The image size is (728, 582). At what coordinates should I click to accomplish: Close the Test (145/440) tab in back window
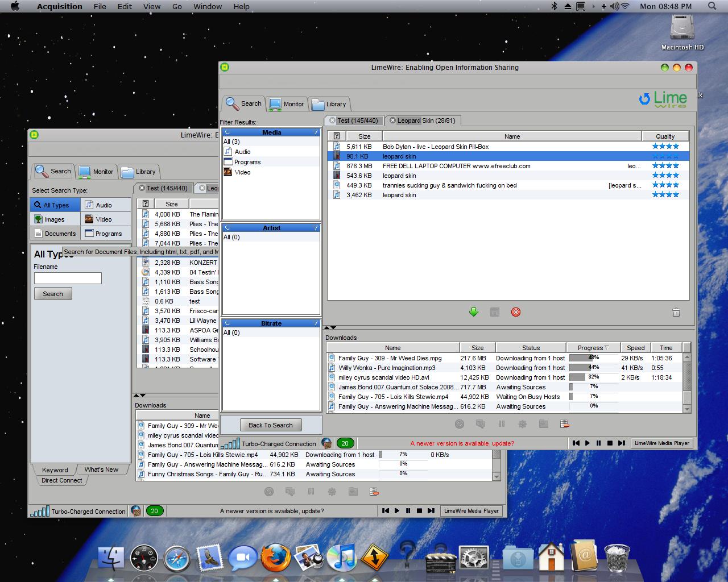[142, 188]
